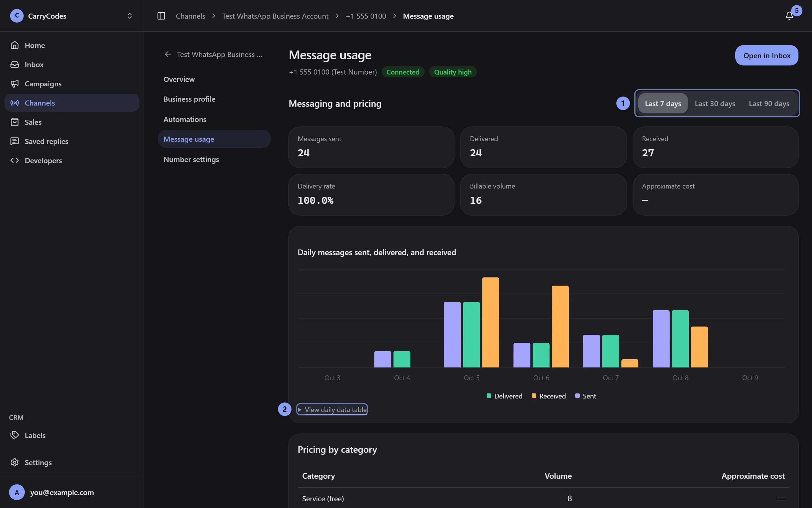812x508 pixels.
Task: Click the Approximate cost card
Action: (715, 194)
